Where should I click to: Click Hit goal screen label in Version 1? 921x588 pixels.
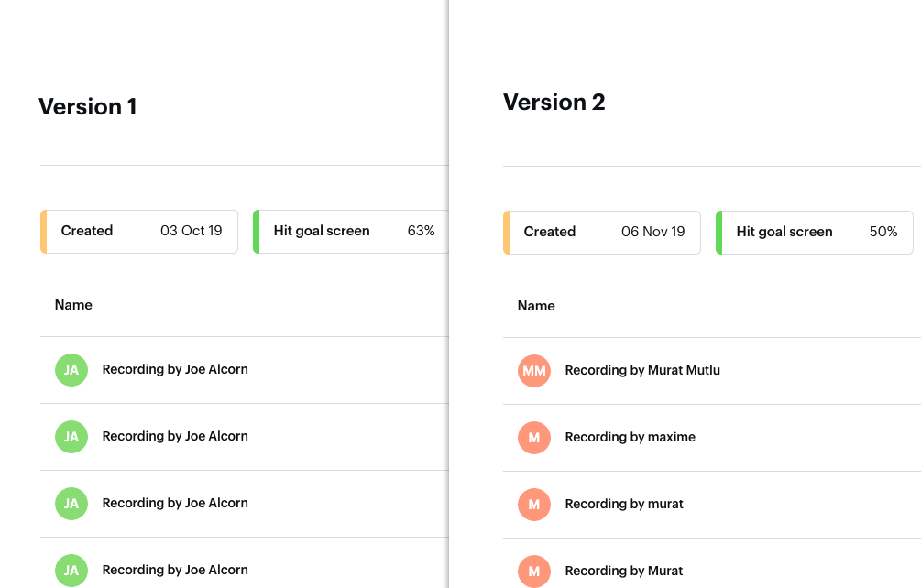click(x=322, y=231)
